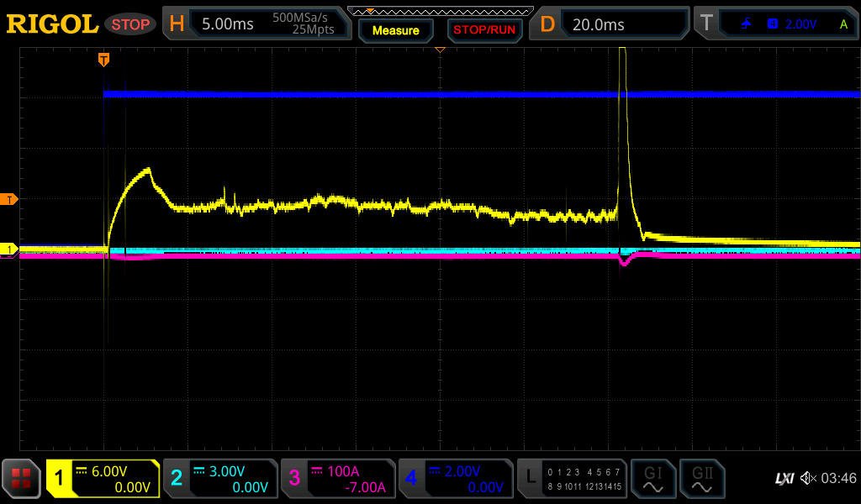Click the red STOP status indicator
861x504 pixels.
[x=130, y=24]
